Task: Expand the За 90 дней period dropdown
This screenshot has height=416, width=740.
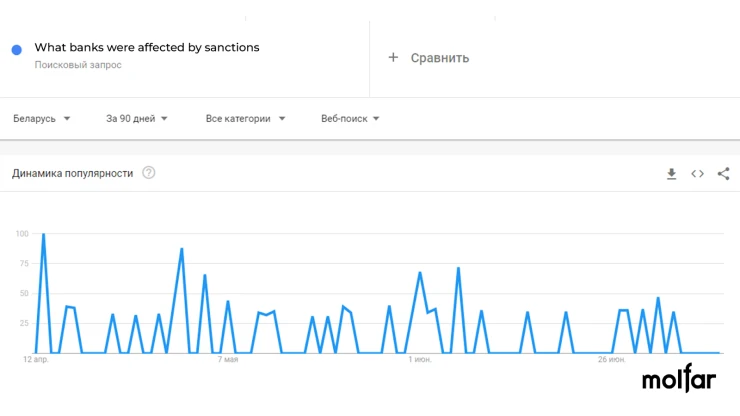Action: pos(136,119)
